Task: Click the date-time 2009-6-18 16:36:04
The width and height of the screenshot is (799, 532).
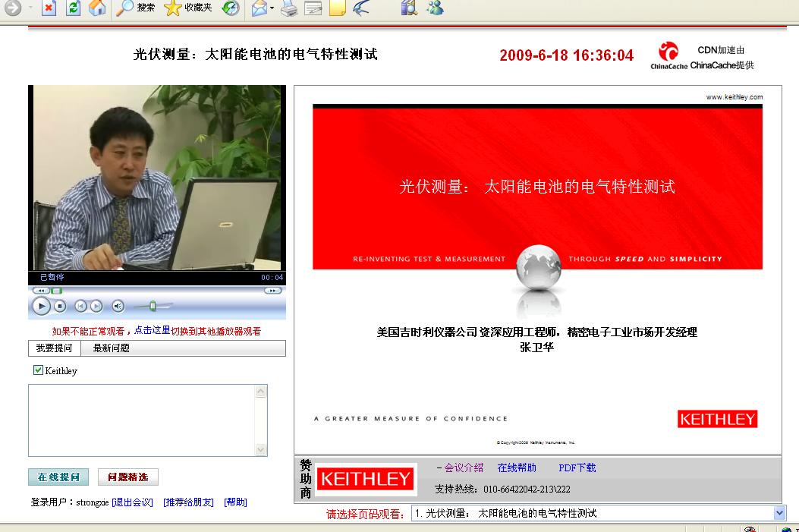Action: click(567, 55)
